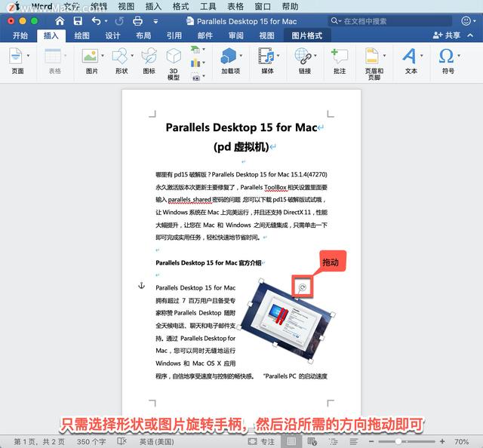This screenshot has width=483, height=448.
Task: Click the anchor icon in the margin
Action: pos(141,286)
